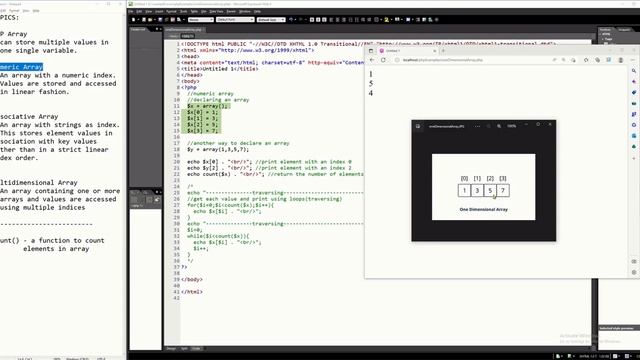640x360 pixels.
Task: Open See more options in photo viewer
Action: click(x=478, y=126)
